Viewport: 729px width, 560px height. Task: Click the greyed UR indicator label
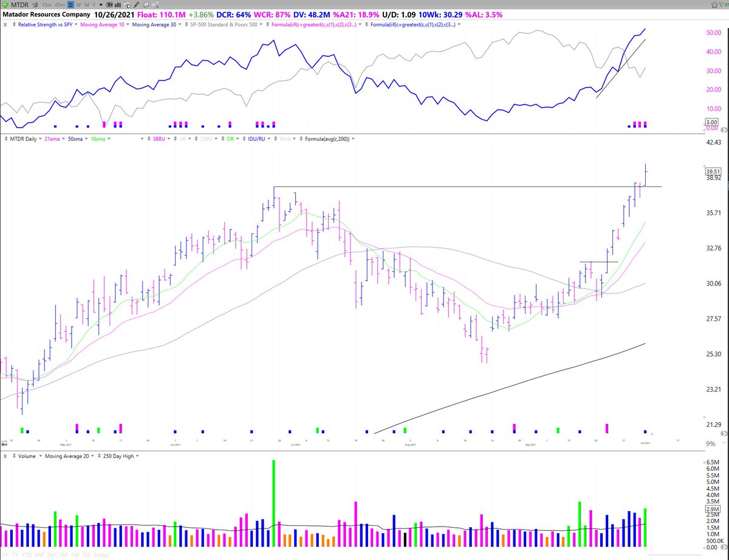click(x=183, y=140)
